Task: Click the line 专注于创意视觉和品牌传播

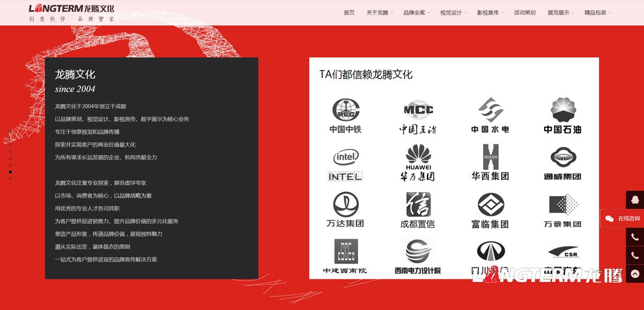Action: 87,132
